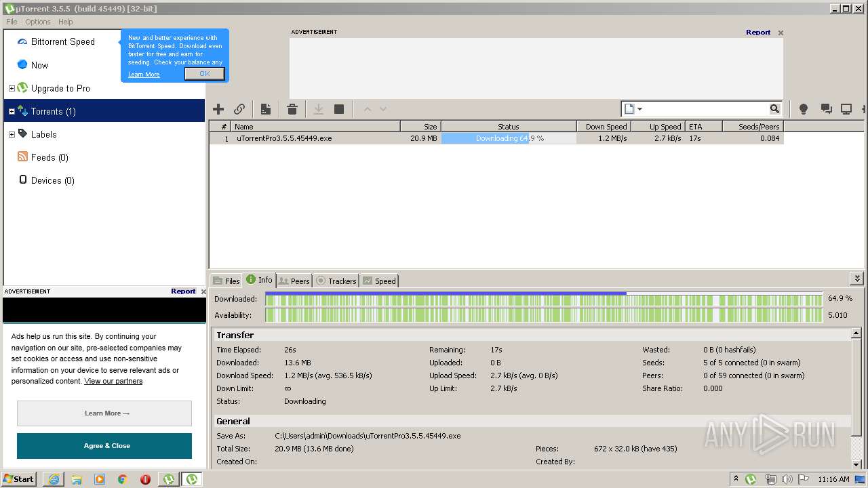Open the File menu
This screenshot has height=488, width=868.
(x=12, y=22)
